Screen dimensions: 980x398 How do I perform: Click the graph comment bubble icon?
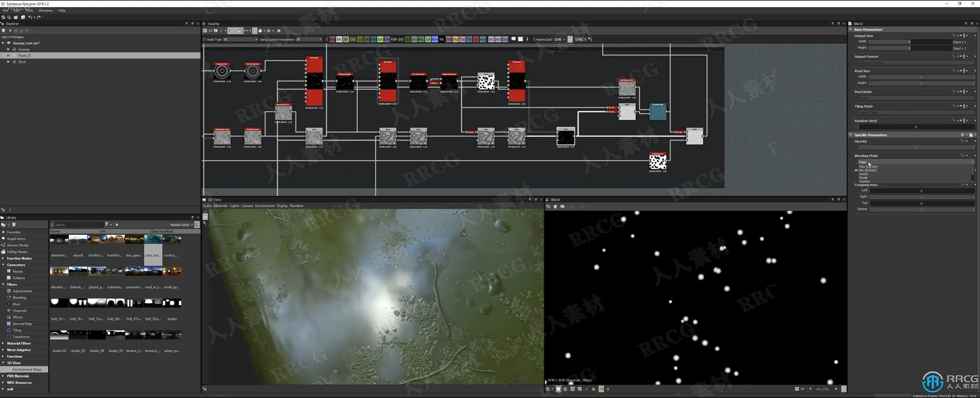[513, 39]
